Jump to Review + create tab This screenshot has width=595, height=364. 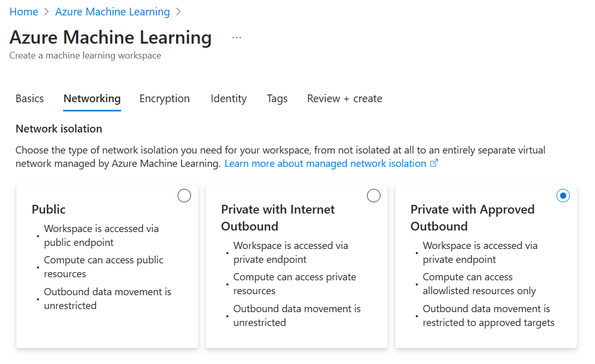click(344, 99)
